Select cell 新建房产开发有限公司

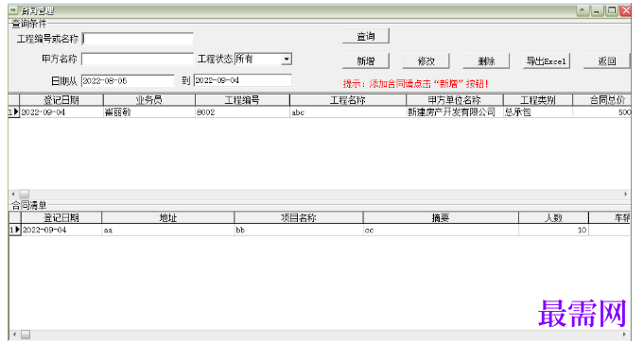[x=455, y=112]
